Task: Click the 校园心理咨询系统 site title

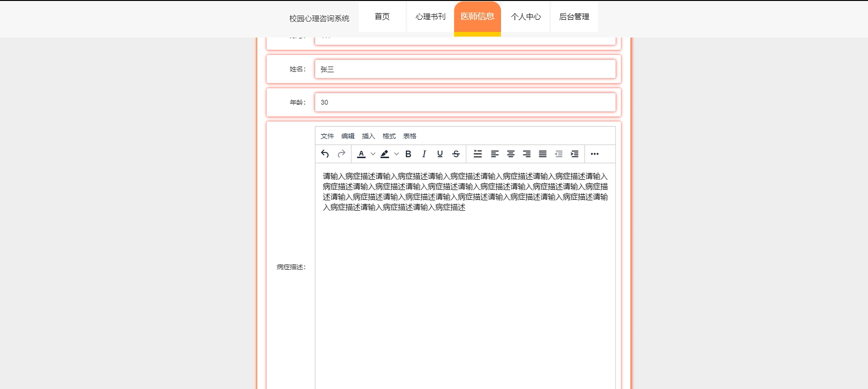Action: click(x=319, y=18)
